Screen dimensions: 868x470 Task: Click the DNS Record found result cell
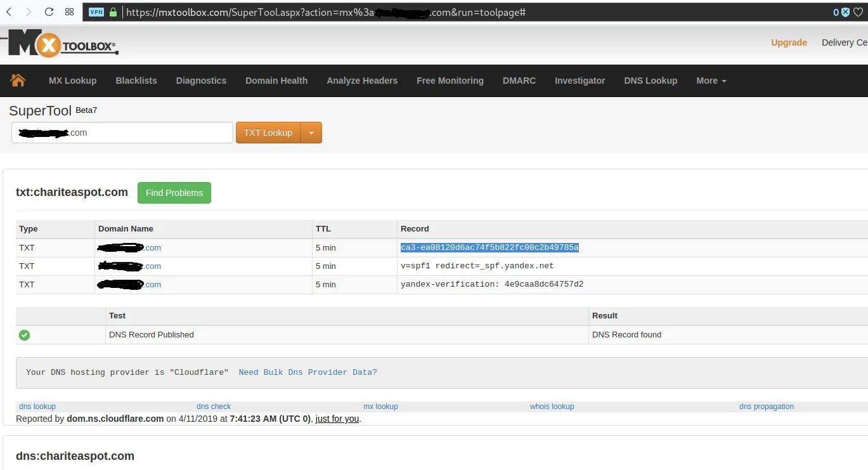728,335
